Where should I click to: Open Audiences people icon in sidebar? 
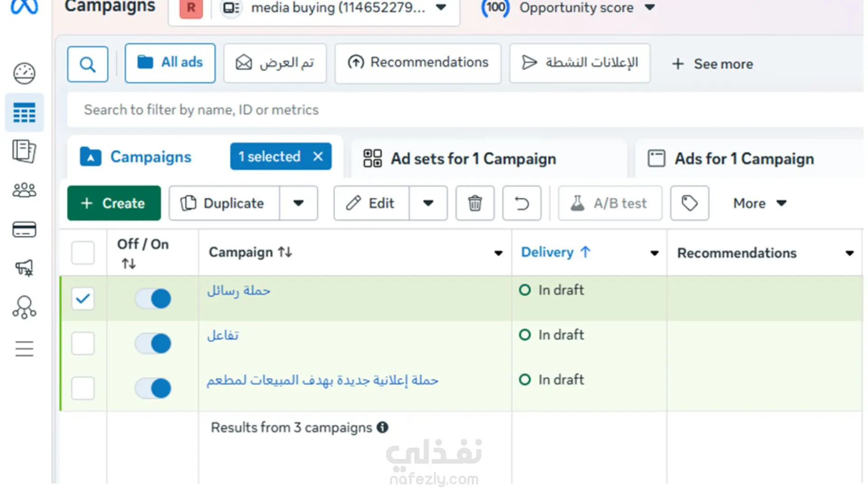coord(24,190)
